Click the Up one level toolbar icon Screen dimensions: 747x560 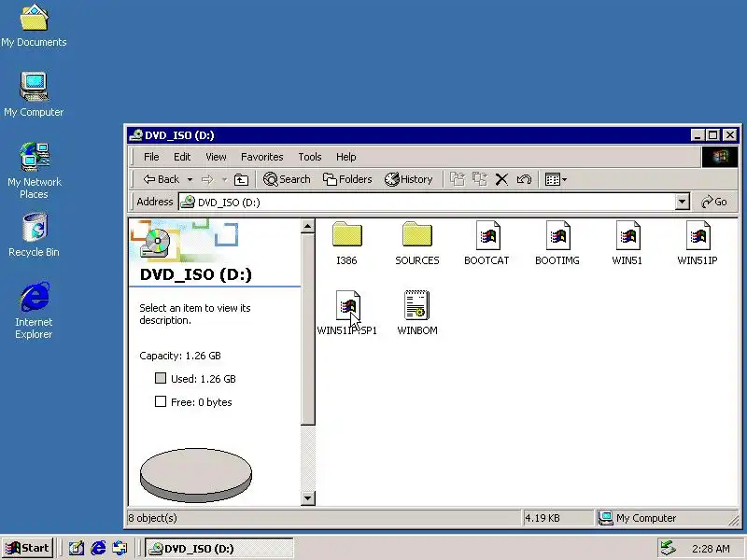pos(241,179)
